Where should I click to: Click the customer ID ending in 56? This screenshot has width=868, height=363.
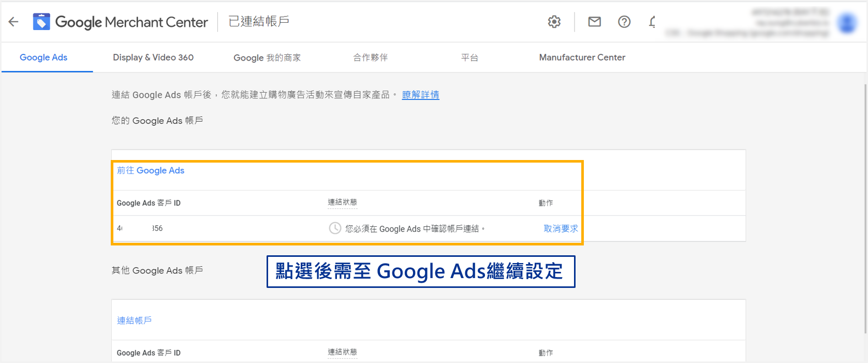coord(140,228)
